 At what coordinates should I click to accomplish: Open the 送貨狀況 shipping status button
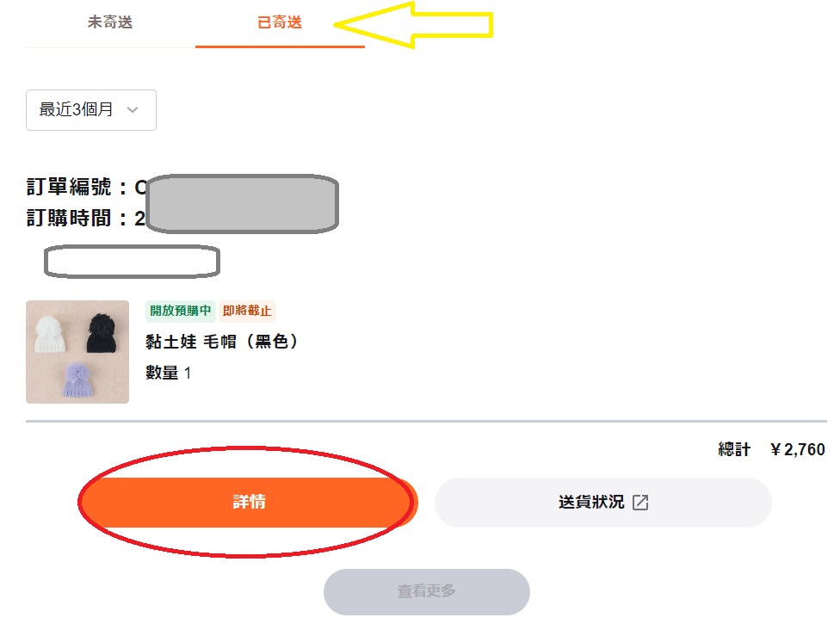tap(603, 502)
